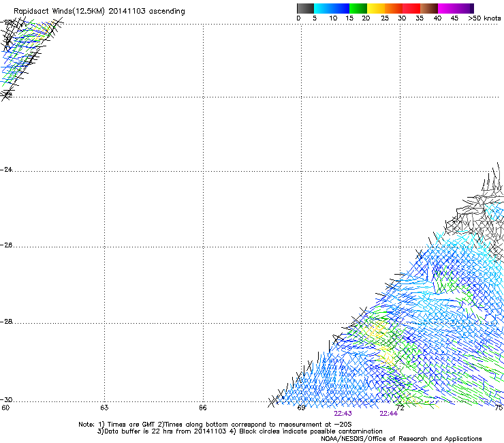Pick the cyan-to-blue 5–15 knot legend band

[x=332, y=8]
